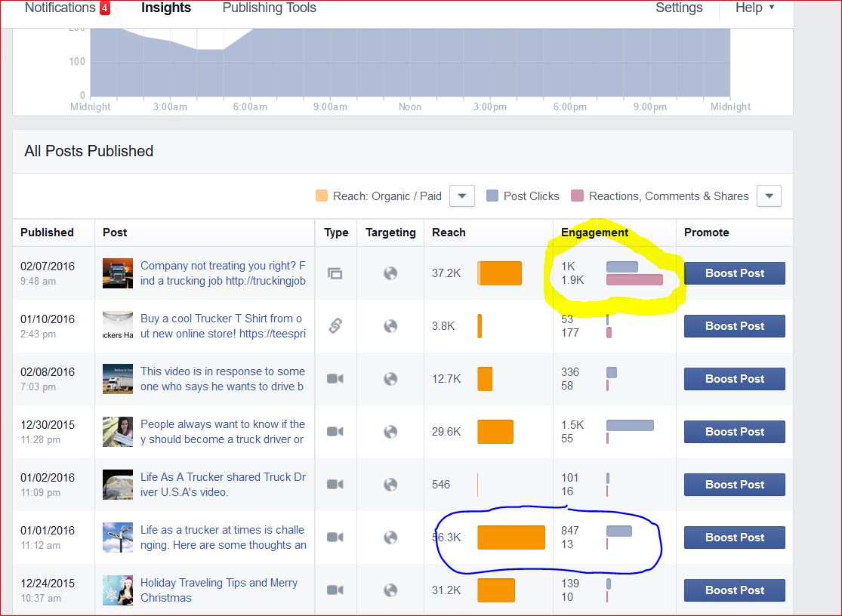Click targeting globe icon for Holiday Traveling post

[x=390, y=590]
